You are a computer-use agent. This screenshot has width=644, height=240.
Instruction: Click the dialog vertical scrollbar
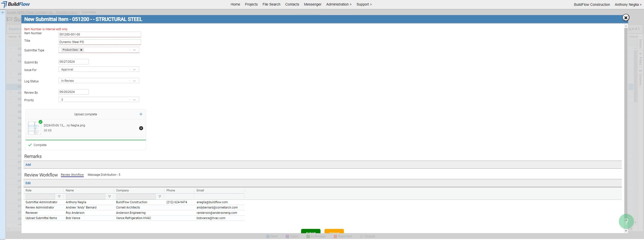[x=626, y=128]
